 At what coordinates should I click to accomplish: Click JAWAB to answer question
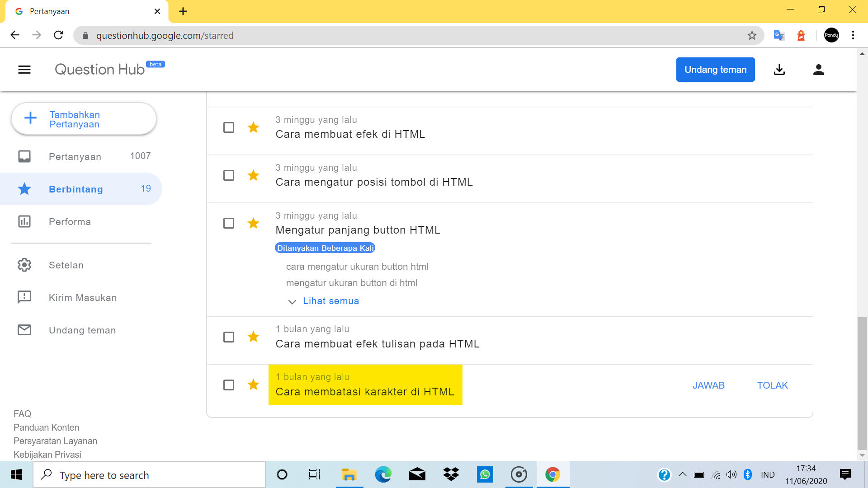pyautogui.click(x=708, y=385)
